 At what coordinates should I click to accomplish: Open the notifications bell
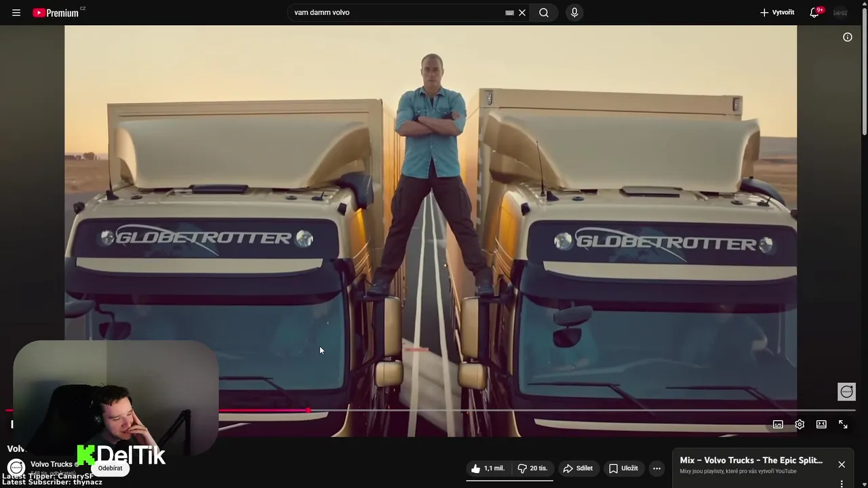(814, 13)
